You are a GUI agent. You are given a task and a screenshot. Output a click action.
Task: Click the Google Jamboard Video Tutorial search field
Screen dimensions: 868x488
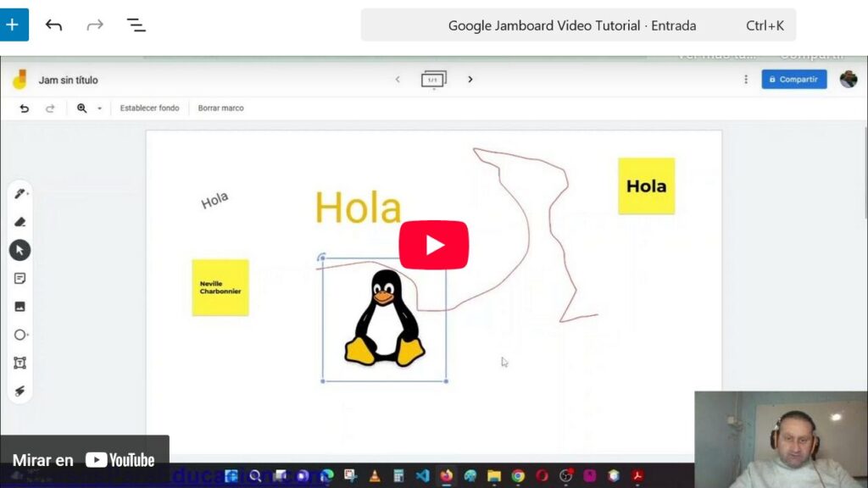578,25
